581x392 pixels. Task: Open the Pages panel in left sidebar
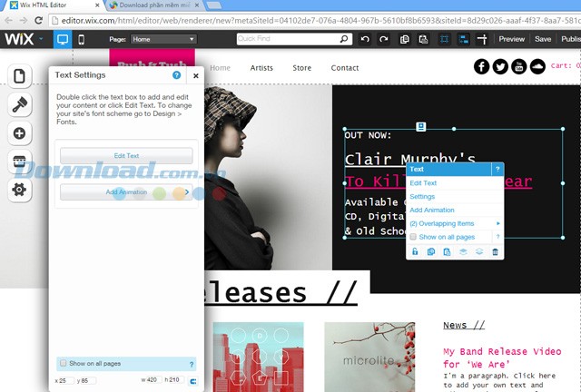(x=20, y=77)
